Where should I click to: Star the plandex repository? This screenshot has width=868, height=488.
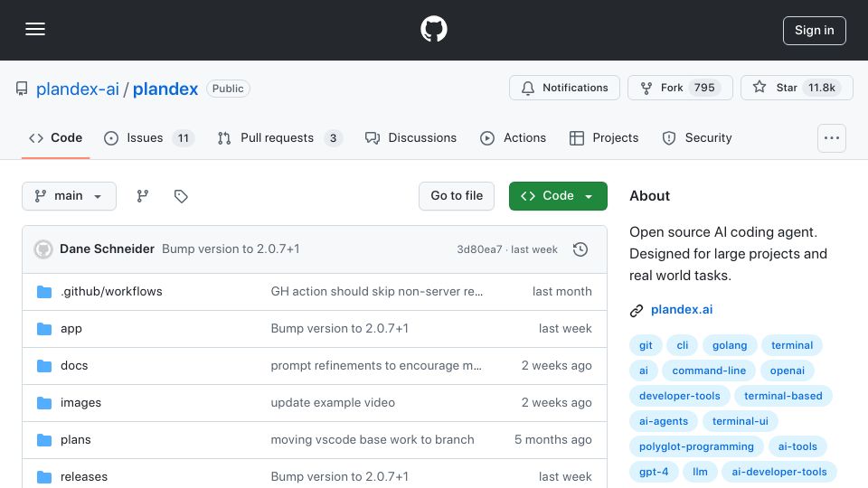(x=797, y=88)
